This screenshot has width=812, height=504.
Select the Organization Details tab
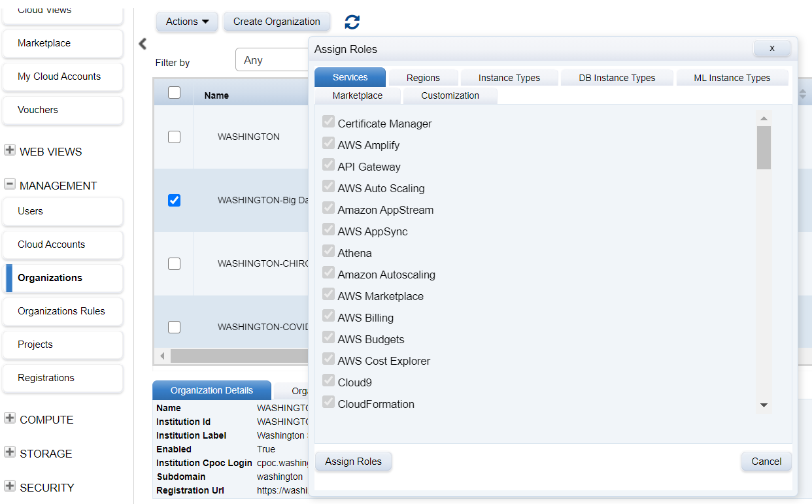point(212,390)
